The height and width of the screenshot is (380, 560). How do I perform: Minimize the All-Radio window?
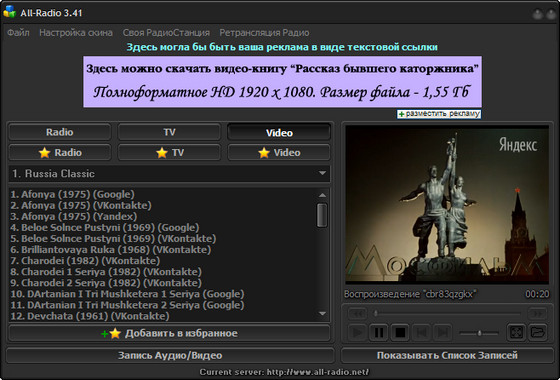point(538,14)
